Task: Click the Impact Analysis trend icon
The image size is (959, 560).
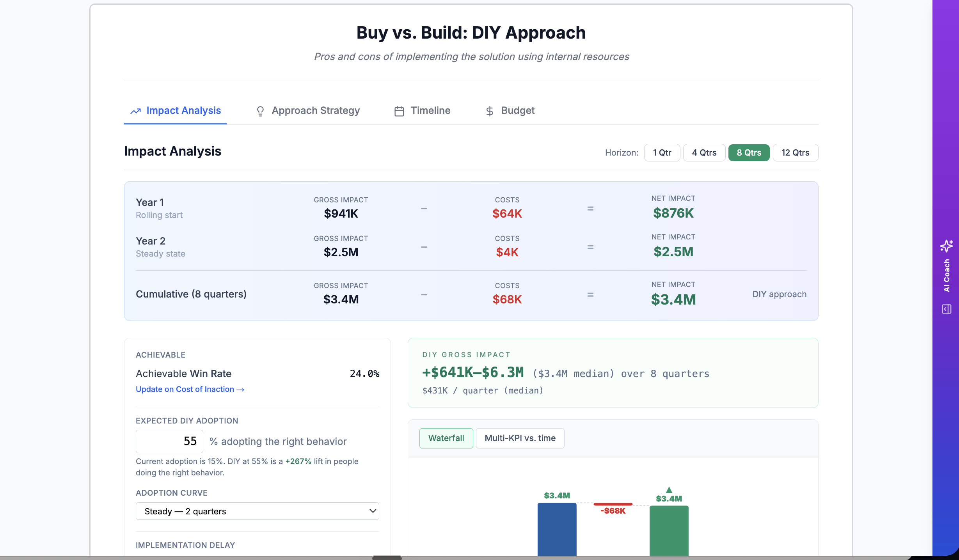Action: click(135, 111)
